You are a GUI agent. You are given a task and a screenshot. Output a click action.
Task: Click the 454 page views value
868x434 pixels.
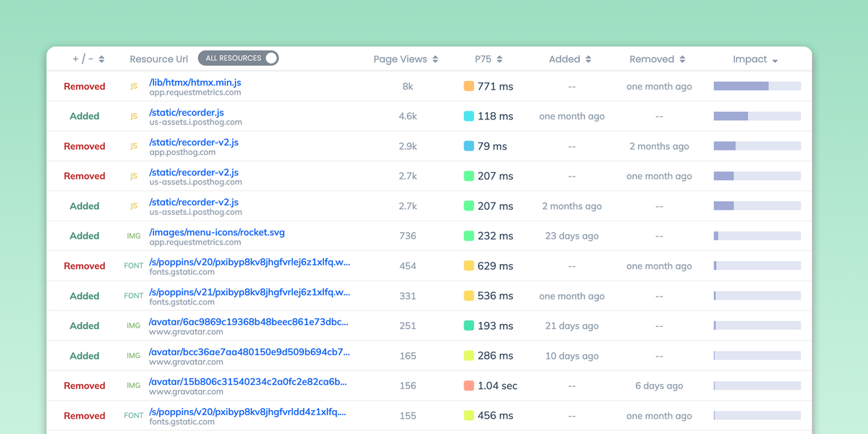coord(408,265)
